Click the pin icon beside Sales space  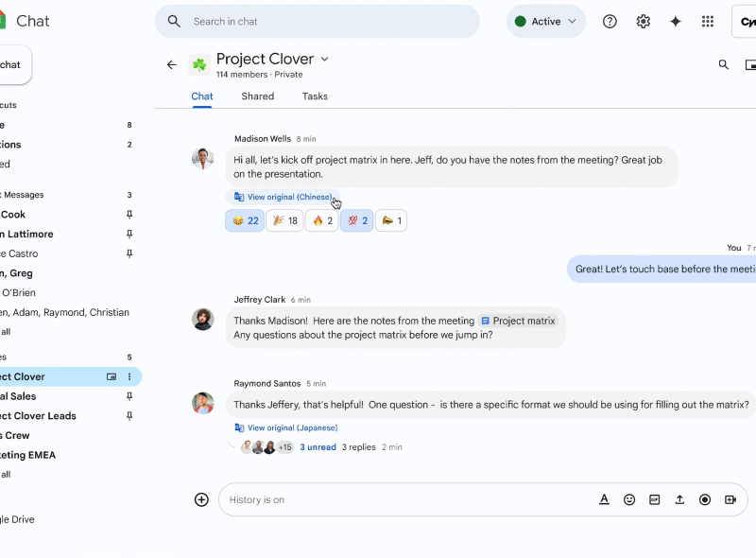129,396
